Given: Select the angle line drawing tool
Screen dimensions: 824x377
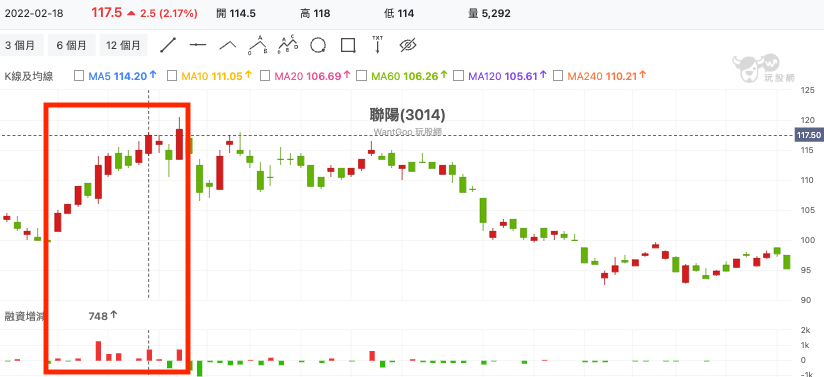Looking at the screenshot, I should (x=228, y=45).
